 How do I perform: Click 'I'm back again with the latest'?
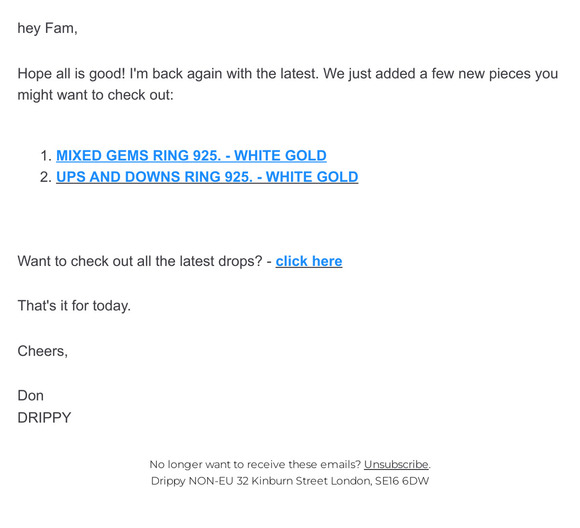[224, 74]
